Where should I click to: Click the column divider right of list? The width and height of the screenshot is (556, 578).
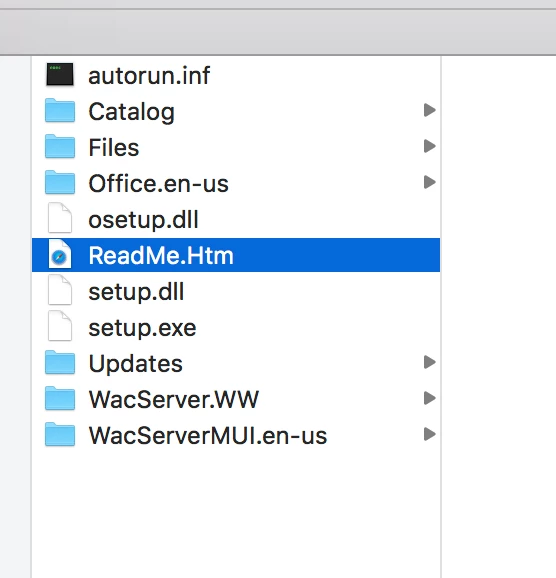click(441, 317)
